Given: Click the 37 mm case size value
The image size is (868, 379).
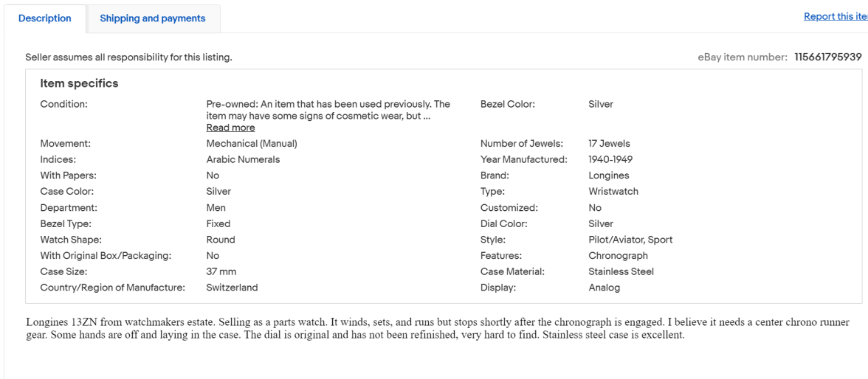Looking at the screenshot, I should click(221, 271).
